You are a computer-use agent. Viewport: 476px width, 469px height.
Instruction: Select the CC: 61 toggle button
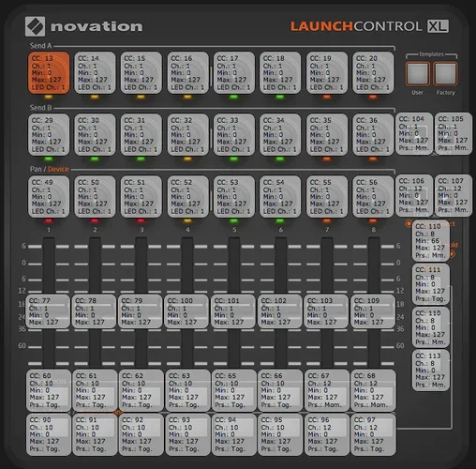(95, 390)
